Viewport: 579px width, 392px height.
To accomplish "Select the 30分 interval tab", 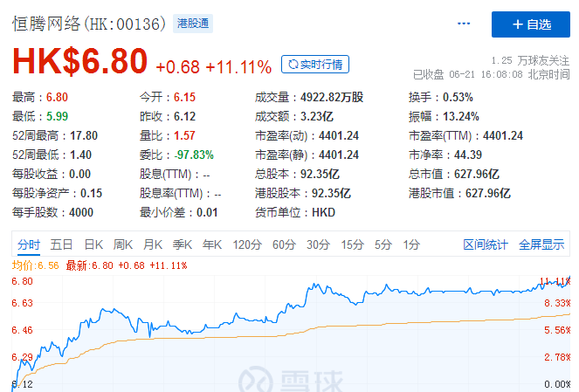I will tap(318, 244).
